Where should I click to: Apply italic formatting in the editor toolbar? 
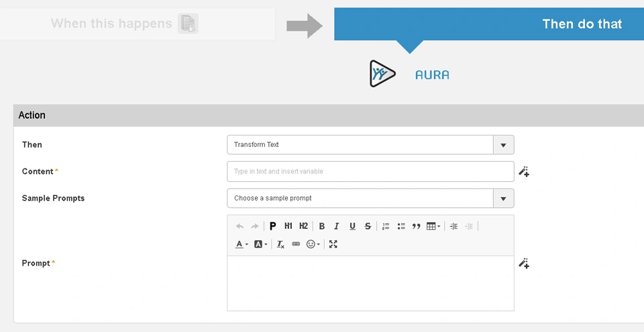pyautogui.click(x=337, y=226)
